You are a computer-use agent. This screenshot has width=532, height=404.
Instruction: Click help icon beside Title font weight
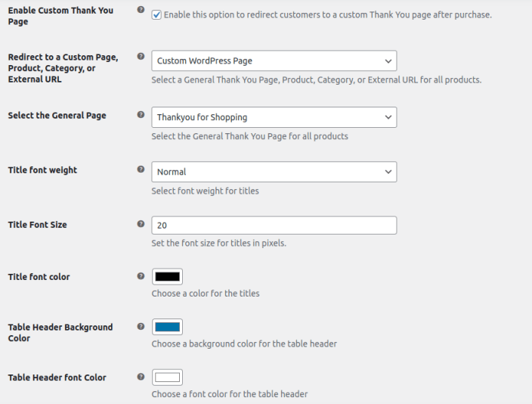coord(141,169)
